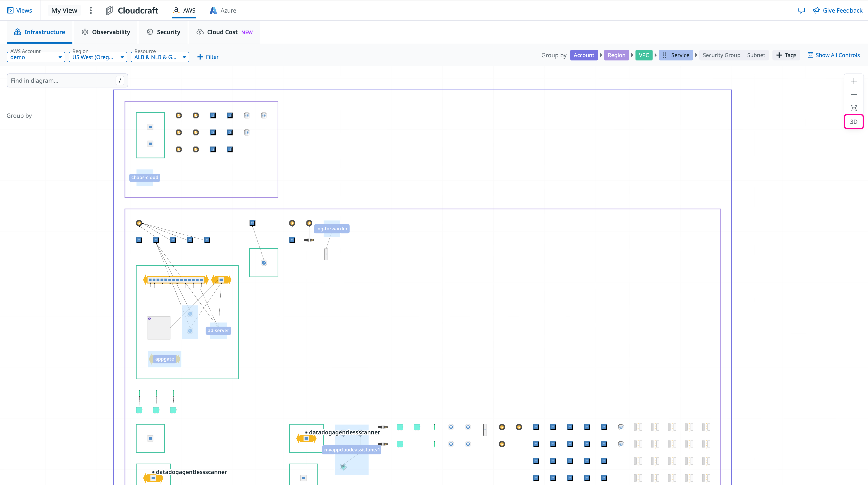
Task: Open the Cloud Cost tab
Action: pyautogui.click(x=224, y=32)
